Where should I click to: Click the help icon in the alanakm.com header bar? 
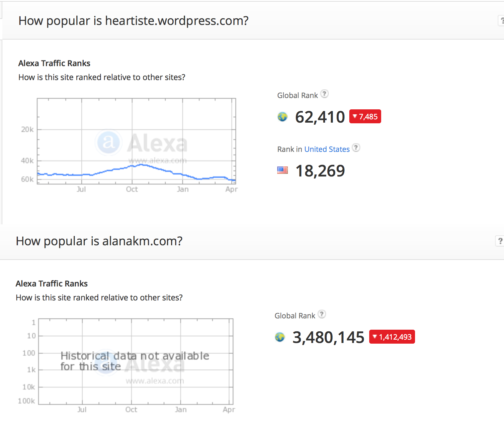pos(499,241)
